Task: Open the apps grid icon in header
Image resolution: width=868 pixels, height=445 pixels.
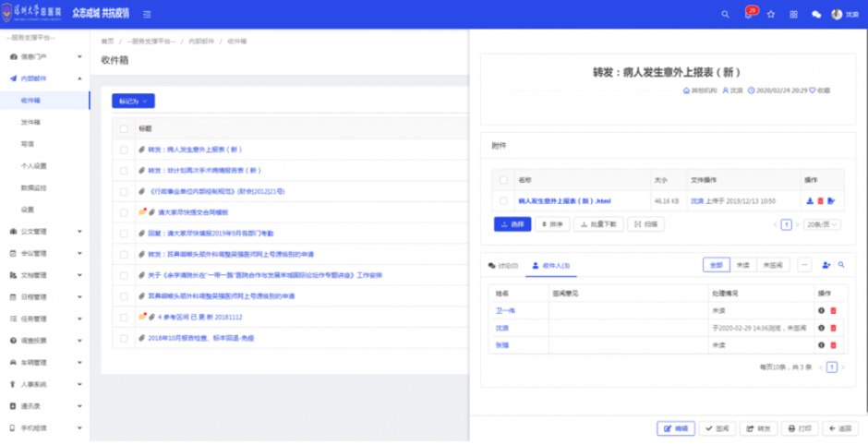Action: tap(794, 15)
